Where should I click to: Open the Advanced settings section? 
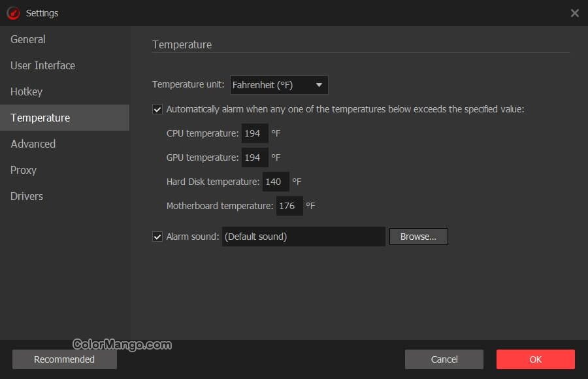click(x=32, y=144)
